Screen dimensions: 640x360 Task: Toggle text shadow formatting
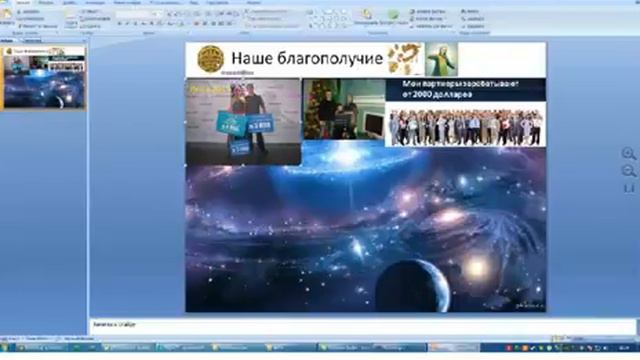click(x=151, y=24)
